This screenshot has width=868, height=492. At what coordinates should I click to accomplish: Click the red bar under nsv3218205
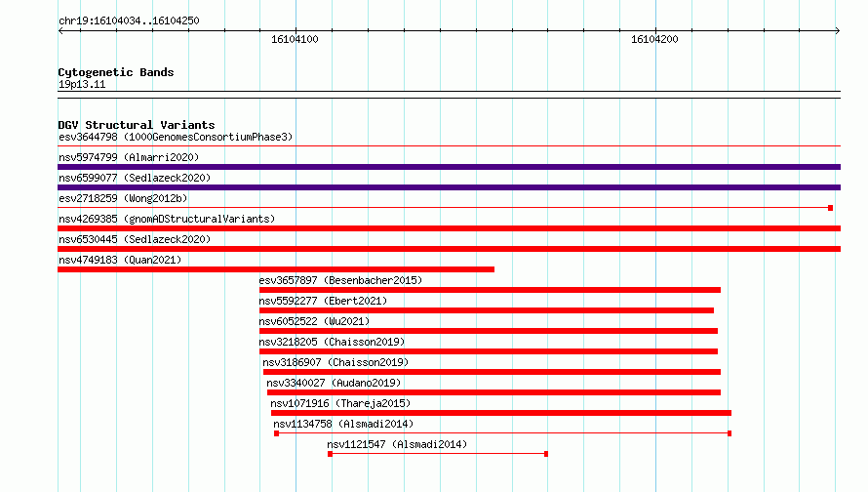pyautogui.click(x=489, y=351)
